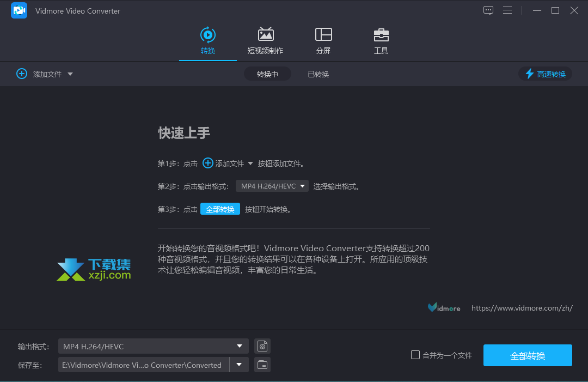Viewport: 588px width, 382px height.
Task: Show the 已转换 list
Action: (x=318, y=74)
